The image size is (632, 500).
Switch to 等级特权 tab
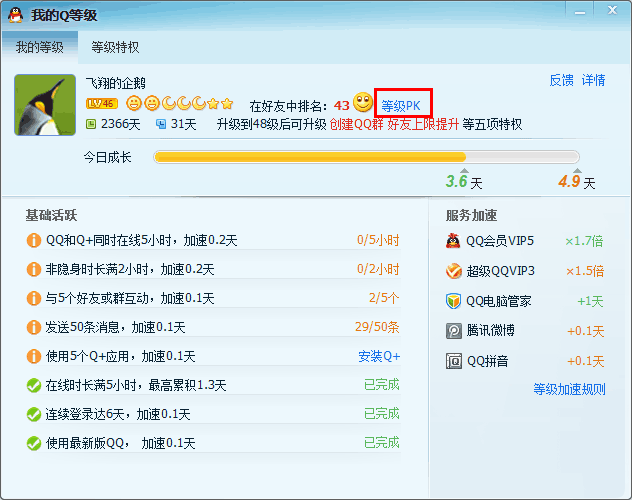115,47
